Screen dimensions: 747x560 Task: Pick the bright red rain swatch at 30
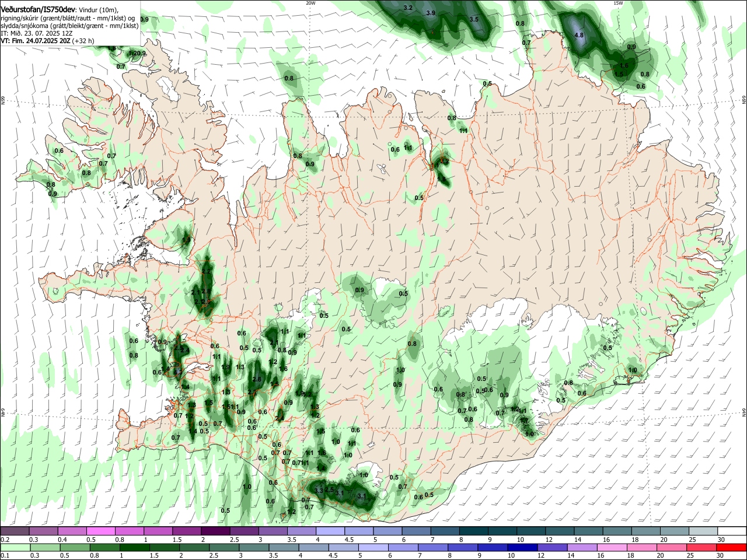[731, 548]
